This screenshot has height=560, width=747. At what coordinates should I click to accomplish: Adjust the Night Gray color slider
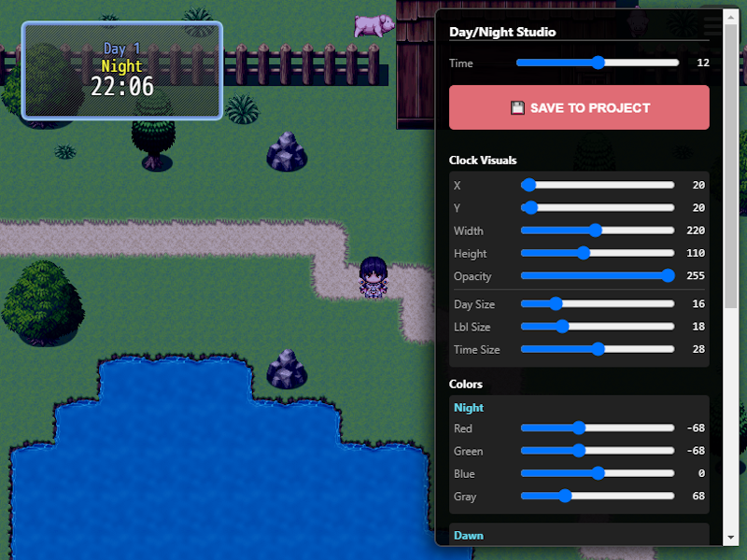coord(598,497)
